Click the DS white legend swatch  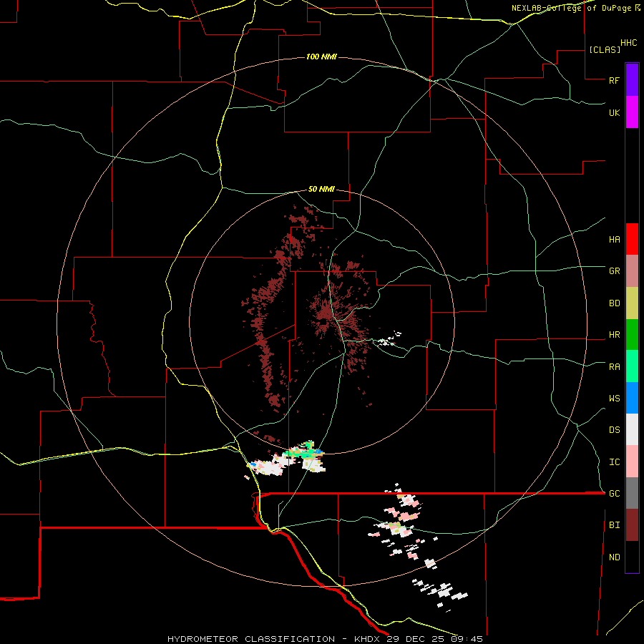(x=632, y=429)
